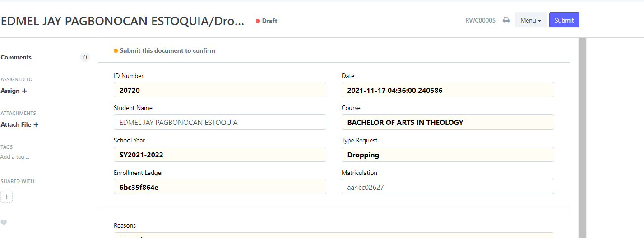Click the Assign link in the sidebar
644x238 pixels.
point(10,91)
